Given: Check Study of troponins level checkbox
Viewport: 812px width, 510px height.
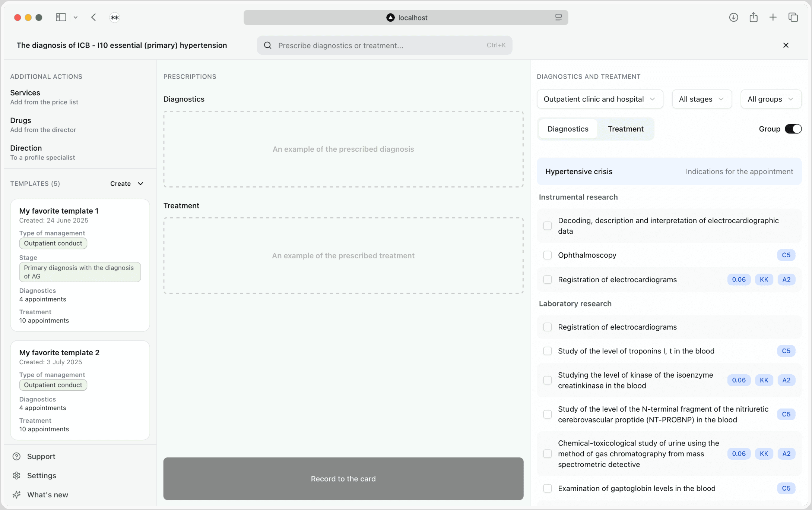Looking at the screenshot, I should pyautogui.click(x=548, y=351).
